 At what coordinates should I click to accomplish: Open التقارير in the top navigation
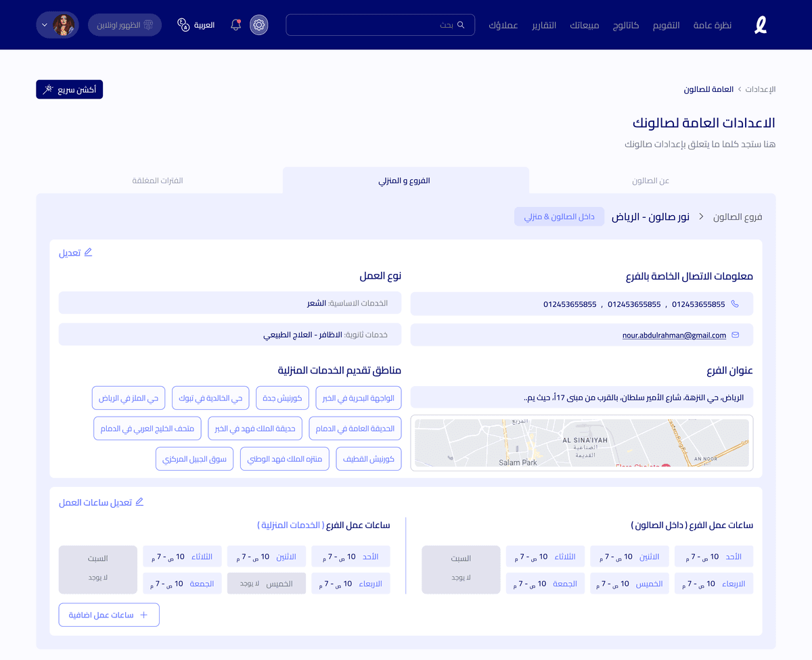[544, 24]
